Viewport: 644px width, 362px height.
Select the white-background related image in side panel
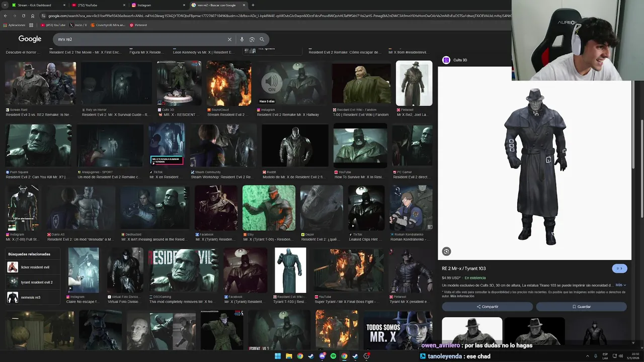tap(472, 331)
